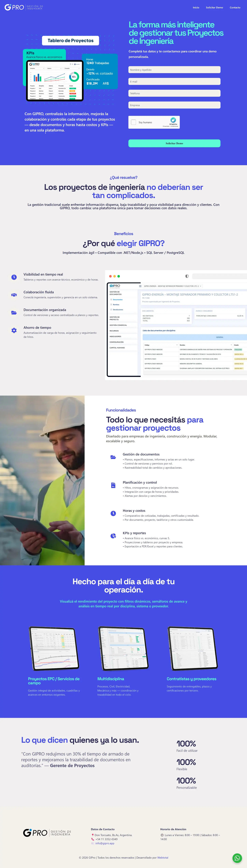Select Solicitar Demo in the top navigation
Image resolution: width=247 pixels, height=868 pixels.
[214, 7]
